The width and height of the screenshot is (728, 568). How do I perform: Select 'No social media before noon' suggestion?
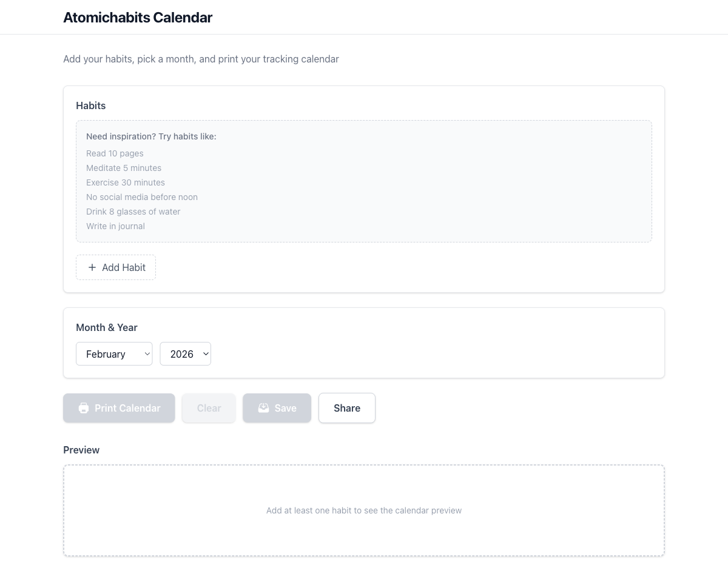pos(141,197)
